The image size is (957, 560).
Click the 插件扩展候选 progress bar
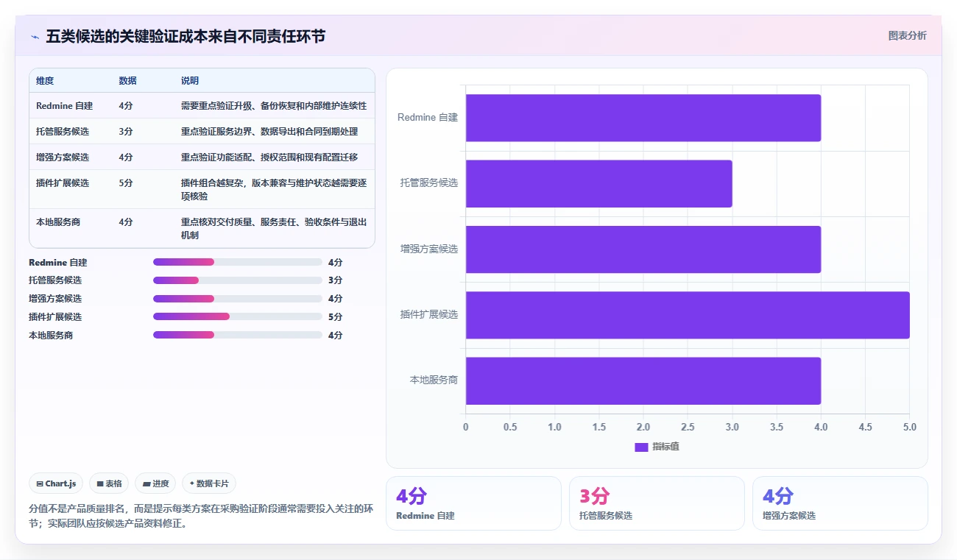238,316
